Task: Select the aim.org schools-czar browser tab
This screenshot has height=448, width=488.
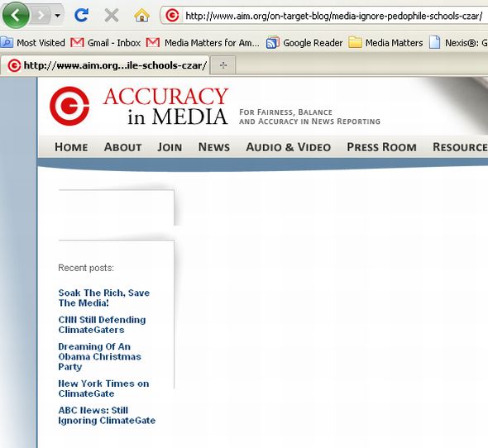Action: click(x=105, y=65)
